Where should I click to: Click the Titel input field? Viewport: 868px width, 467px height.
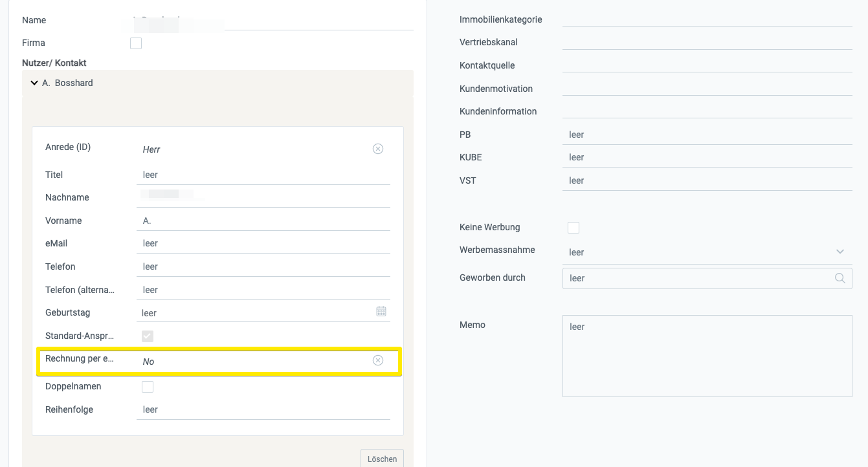pos(263,175)
